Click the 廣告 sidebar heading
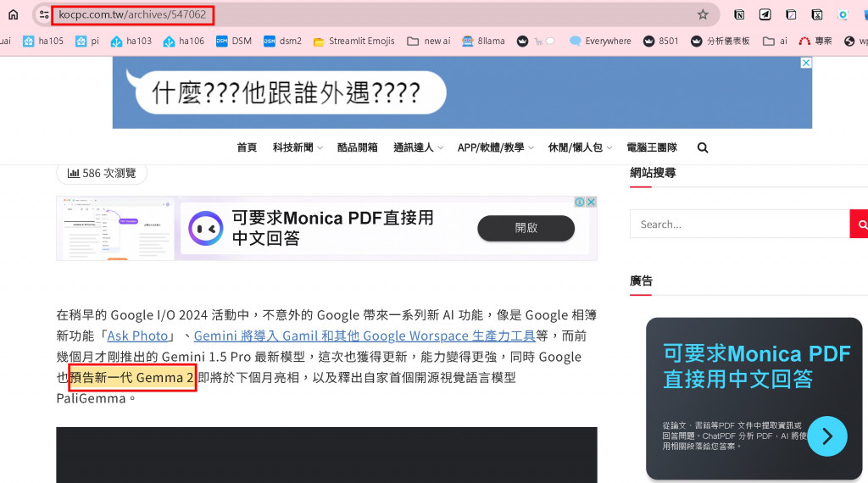Image resolution: width=868 pixels, height=483 pixels. (641, 280)
